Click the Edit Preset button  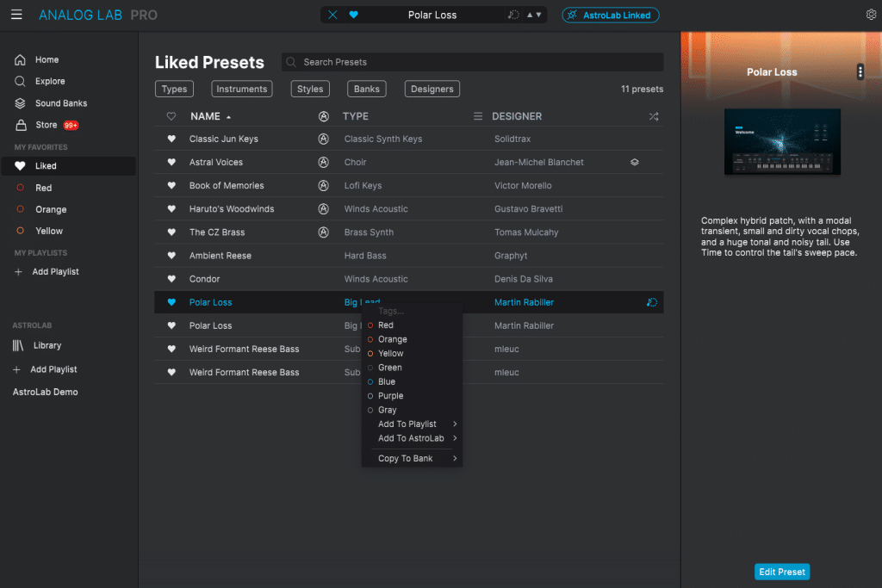point(782,572)
